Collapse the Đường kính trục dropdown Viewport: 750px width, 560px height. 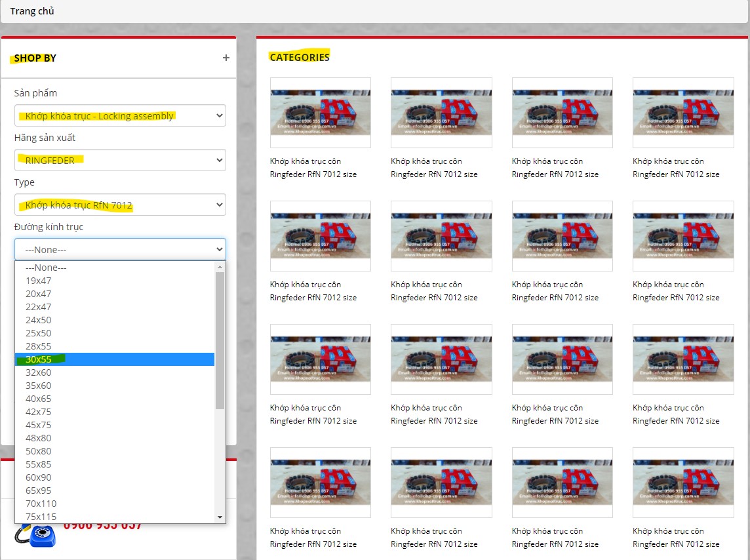120,249
